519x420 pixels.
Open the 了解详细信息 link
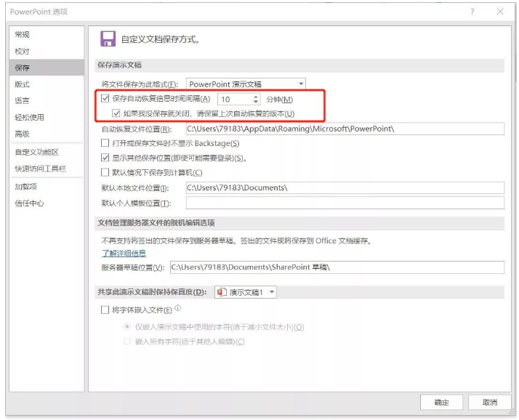(124, 254)
